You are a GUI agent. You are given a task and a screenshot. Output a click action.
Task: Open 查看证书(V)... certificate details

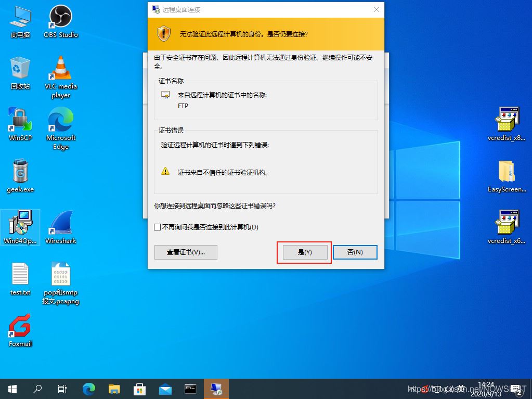[186, 252]
